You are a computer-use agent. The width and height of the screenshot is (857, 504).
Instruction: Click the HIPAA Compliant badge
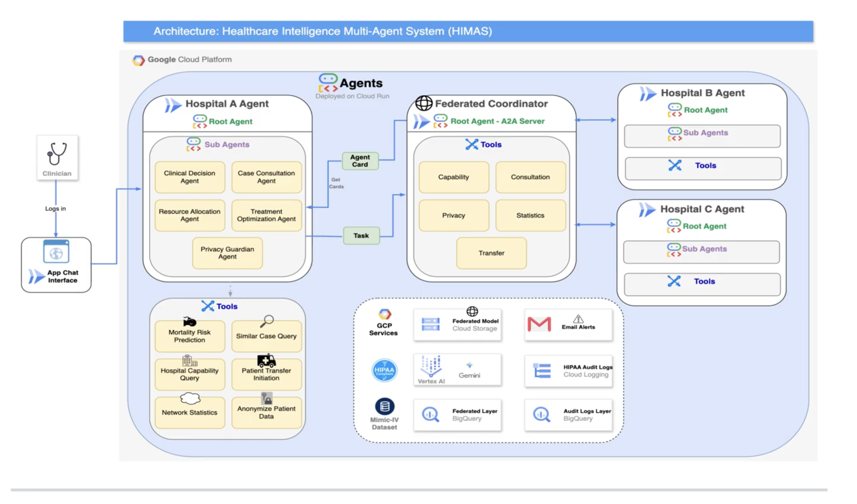pyautogui.click(x=384, y=370)
